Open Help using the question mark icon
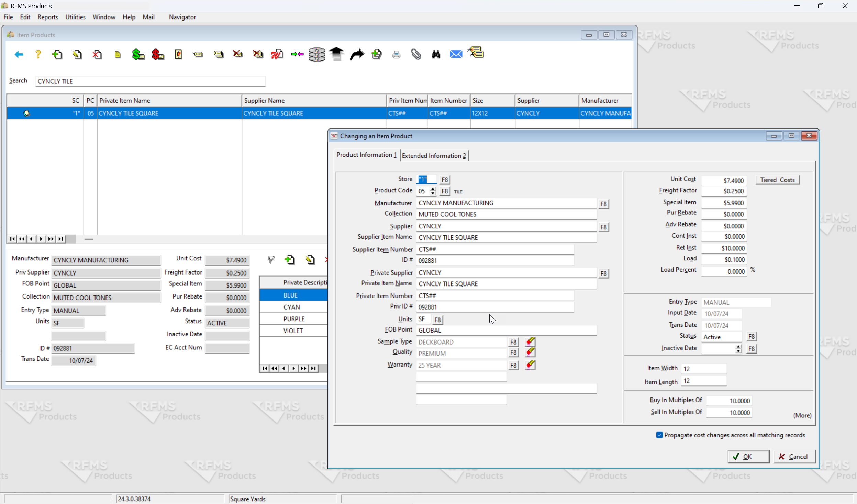 click(x=38, y=54)
